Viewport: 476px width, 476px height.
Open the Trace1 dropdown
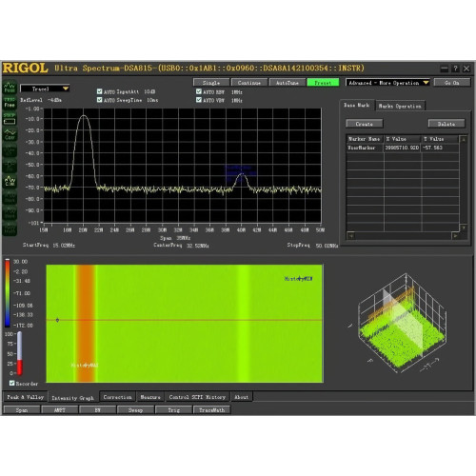pyautogui.click(x=45, y=89)
